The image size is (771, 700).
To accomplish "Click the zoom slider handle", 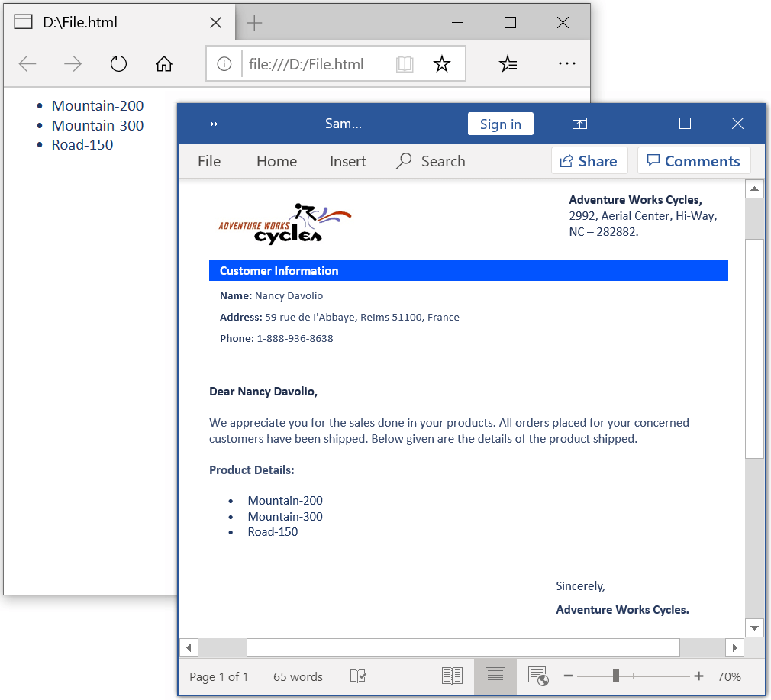I will pos(616,676).
